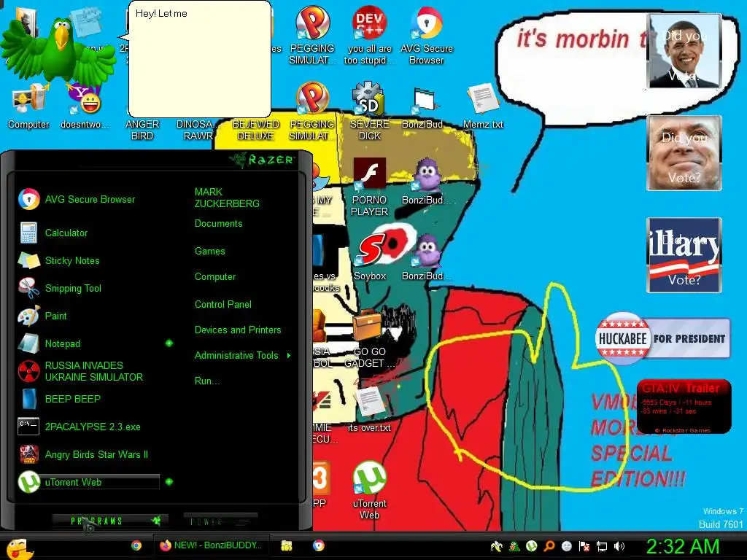Open the Soybox desktop icon

pyautogui.click(x=370, y=256)
